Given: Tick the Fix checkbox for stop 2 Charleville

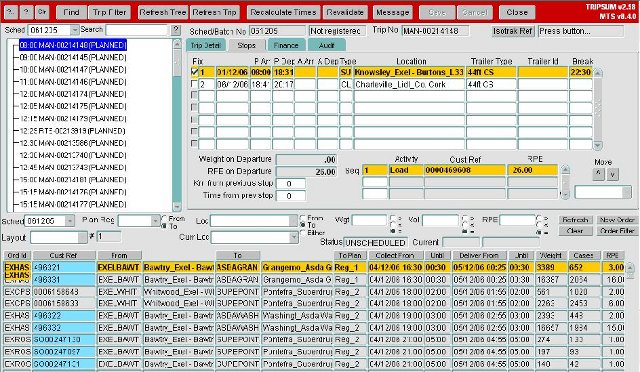Looking at the screenshot, I should tap(194, 84).
